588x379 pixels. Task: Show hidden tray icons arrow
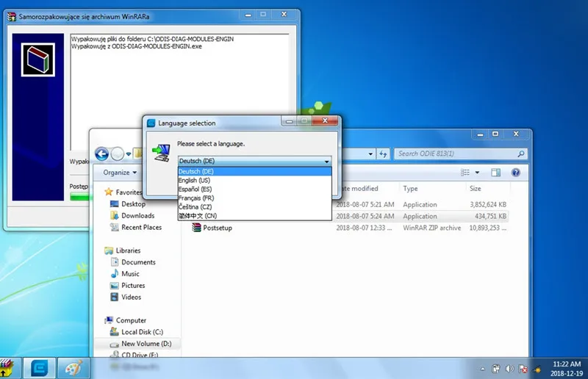(x=482, y=369)
